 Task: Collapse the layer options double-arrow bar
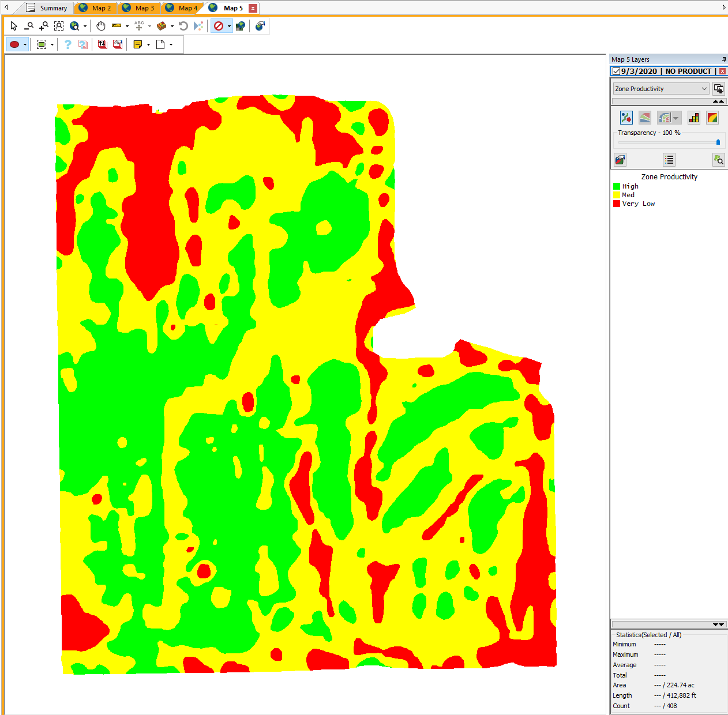[x=669, y=101]
